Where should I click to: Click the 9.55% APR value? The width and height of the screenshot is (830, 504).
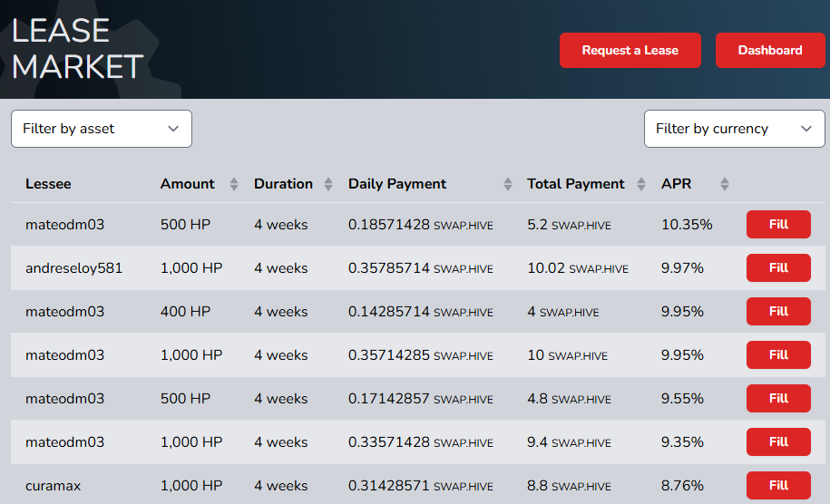click(x=682, y=399)
